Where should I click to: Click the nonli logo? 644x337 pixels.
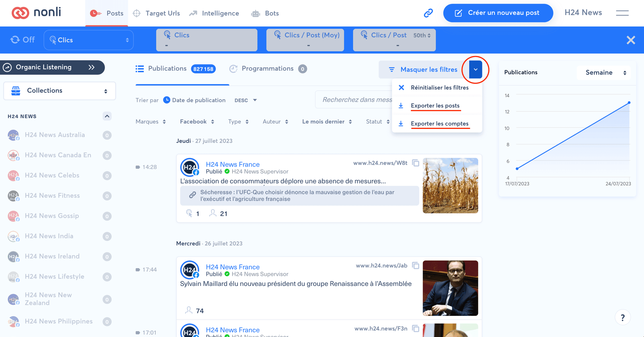(36, 13)
